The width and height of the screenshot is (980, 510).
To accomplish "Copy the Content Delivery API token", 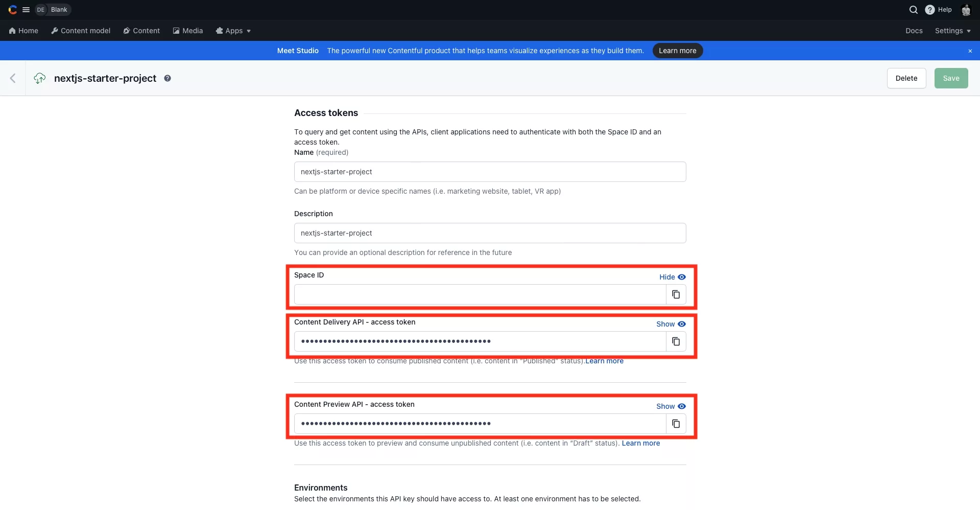I will [676, 341].
